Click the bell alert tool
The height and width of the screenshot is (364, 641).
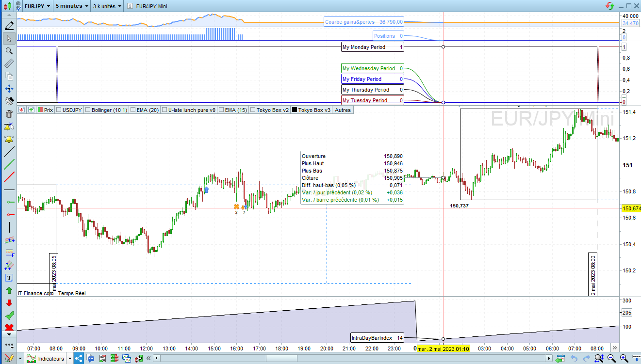coord(9,139)
